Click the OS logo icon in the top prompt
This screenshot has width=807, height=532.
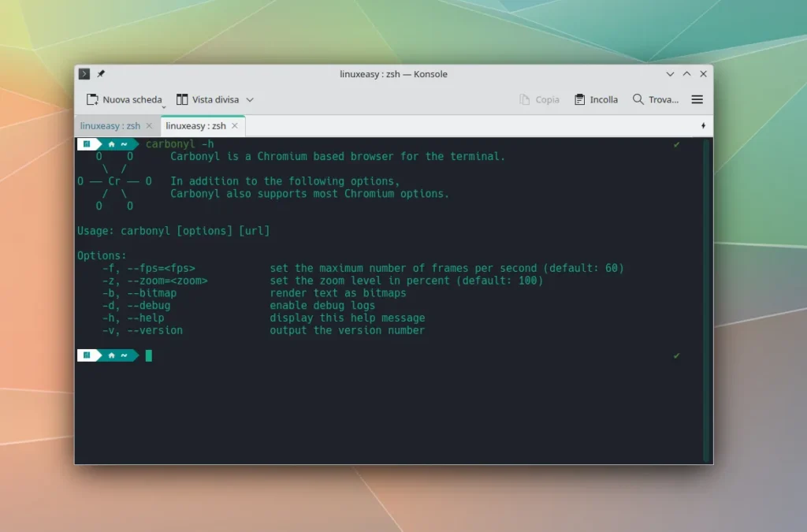click(87, 144)
